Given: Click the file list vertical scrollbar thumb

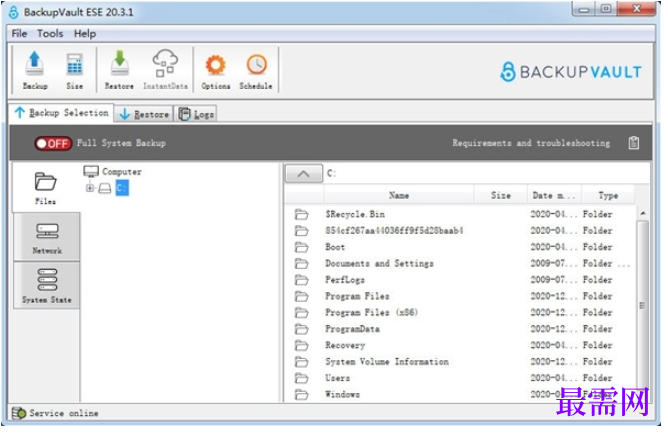Looking at the screenshot, I should click(642, 305).
